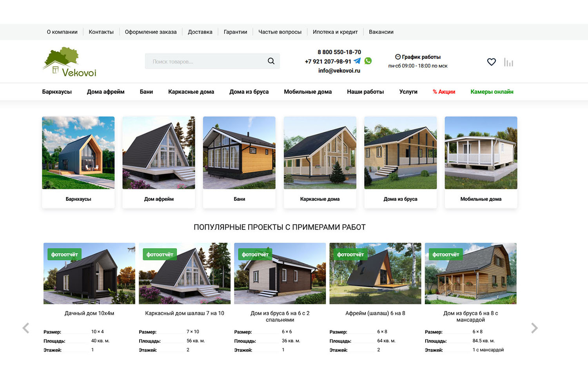Click the search magnifier icon

tap(271, 61)
